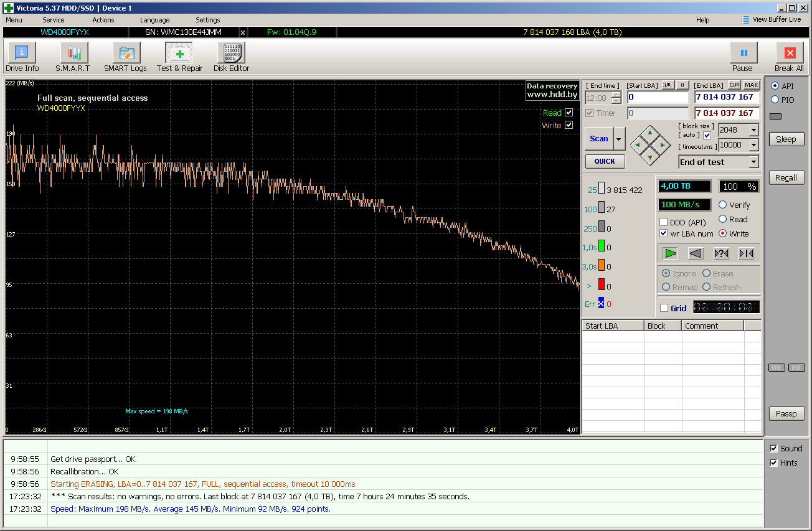Click the red error block color swatch

[602, 284]
